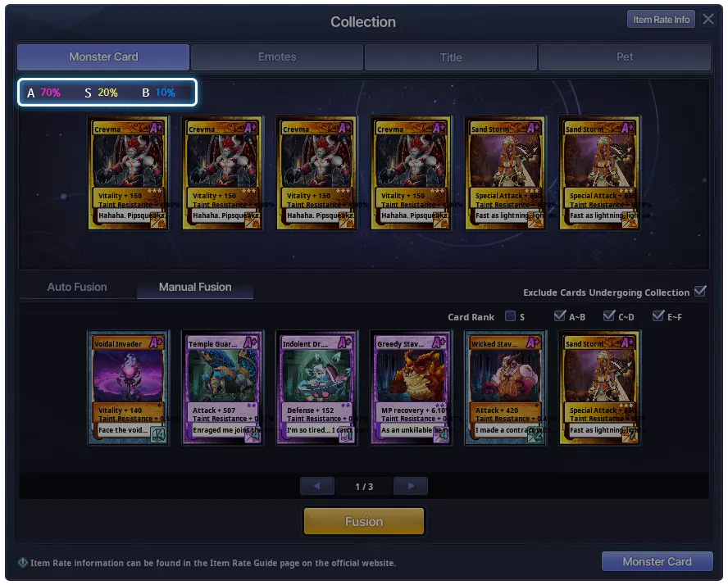Toggle the C~D card rank checkbox
The width and height of the screenshot is (728, 585).
(608, 316)
